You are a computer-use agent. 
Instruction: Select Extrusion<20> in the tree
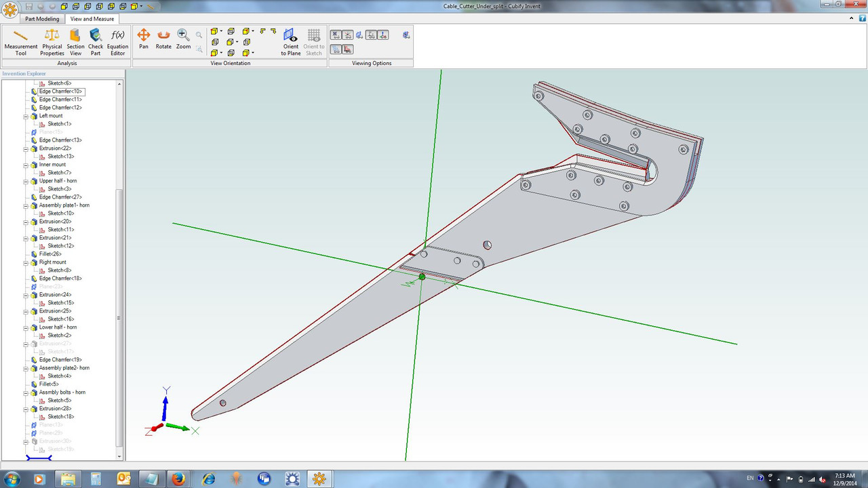(x=55, y=222)
